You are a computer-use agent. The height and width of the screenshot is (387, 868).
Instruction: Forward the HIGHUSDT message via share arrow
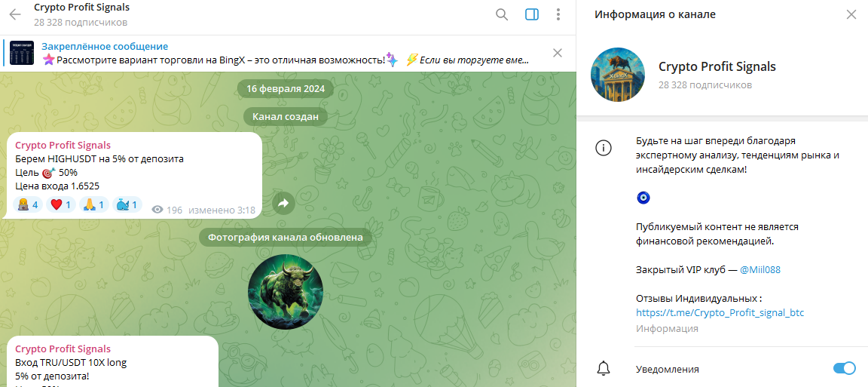283,204
